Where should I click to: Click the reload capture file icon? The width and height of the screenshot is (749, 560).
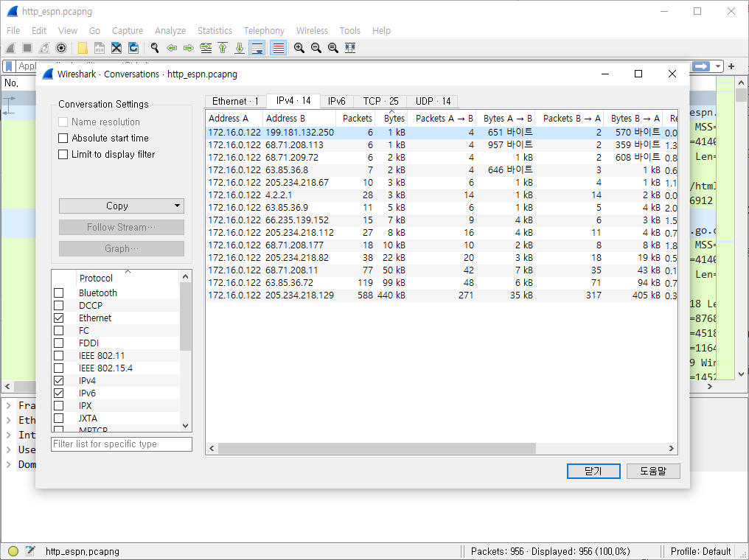click(x=133, y=48)
